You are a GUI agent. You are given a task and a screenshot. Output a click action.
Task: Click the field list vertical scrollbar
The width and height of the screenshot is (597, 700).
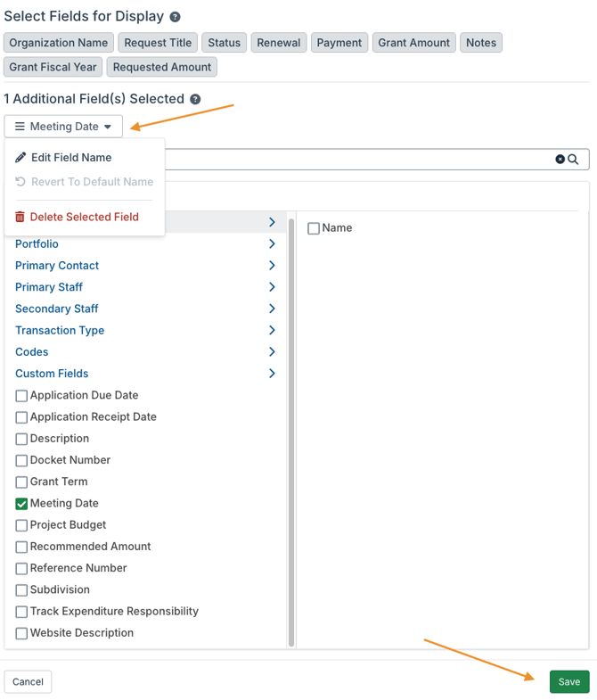point(291,428)
